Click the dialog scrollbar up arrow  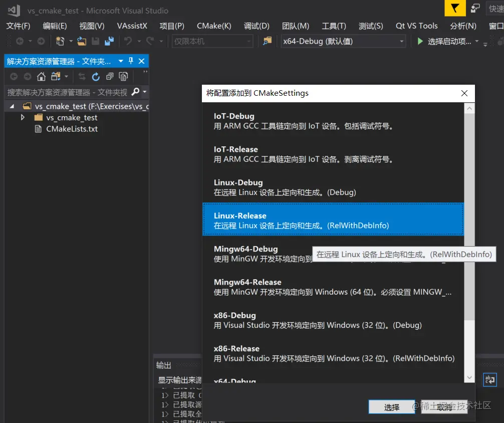click(x=469, y=109)
